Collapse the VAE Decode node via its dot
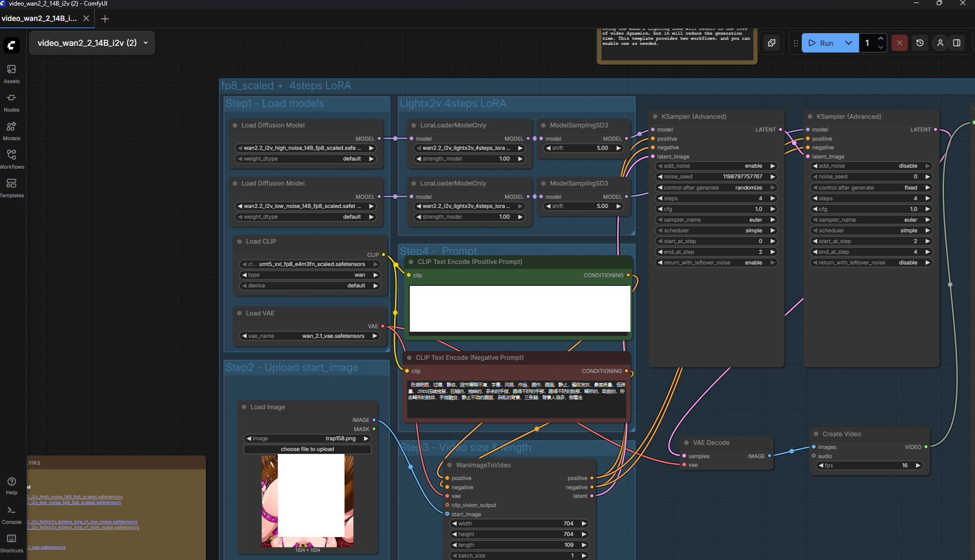Screen dimensions: 975x560 pos(687,443)
